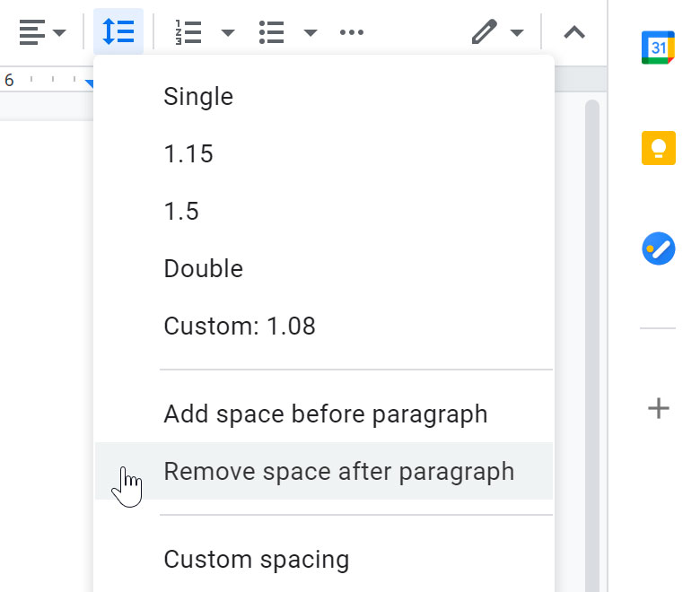Click the blue indent marker on ruler
The image size is (700, 592).
tap(89, 83)
